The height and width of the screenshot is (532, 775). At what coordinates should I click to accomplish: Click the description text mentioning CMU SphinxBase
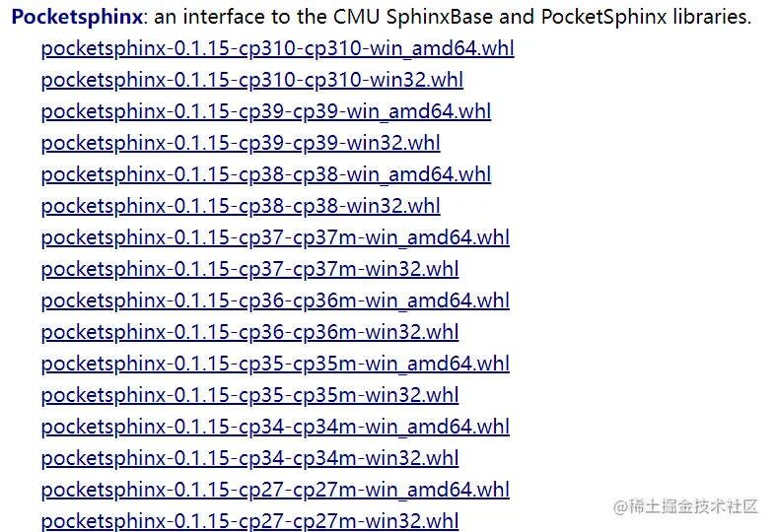pyautogui.click(x=414, y=17)
